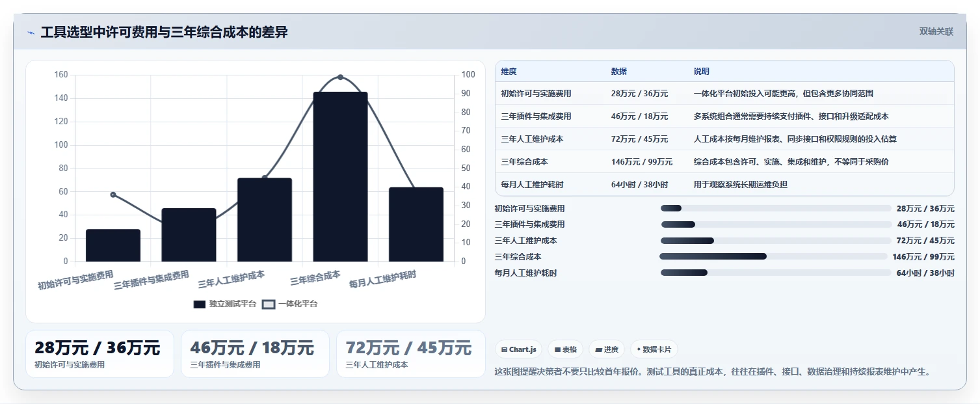Screen dimensions: 980x404
Task: Click the 双轴关联 label in the header
Action: pyautogui.click(x=936, y=31)
